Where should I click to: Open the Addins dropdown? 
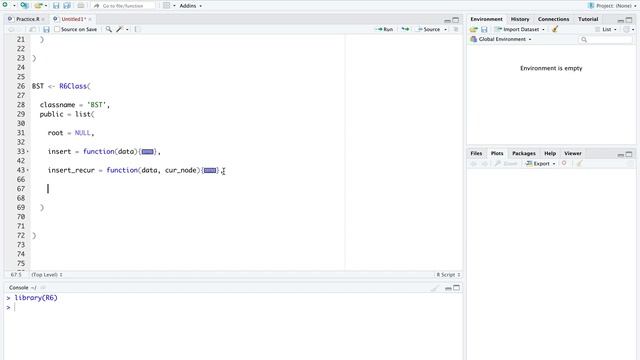coord(191,6)
